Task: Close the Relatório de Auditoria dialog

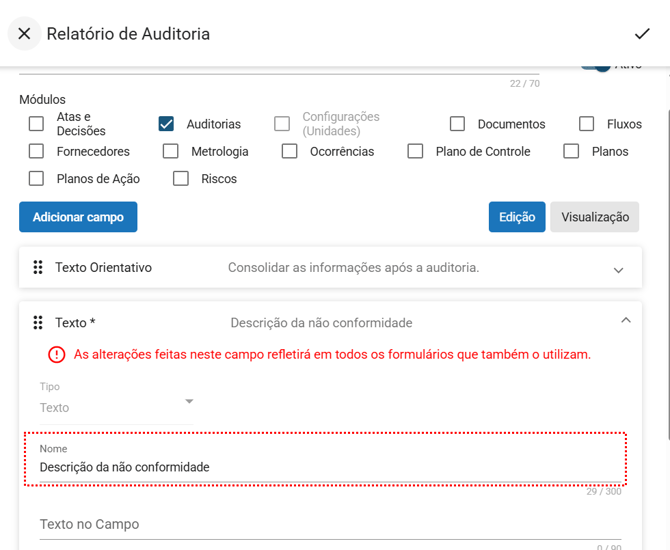Action: 24,34
